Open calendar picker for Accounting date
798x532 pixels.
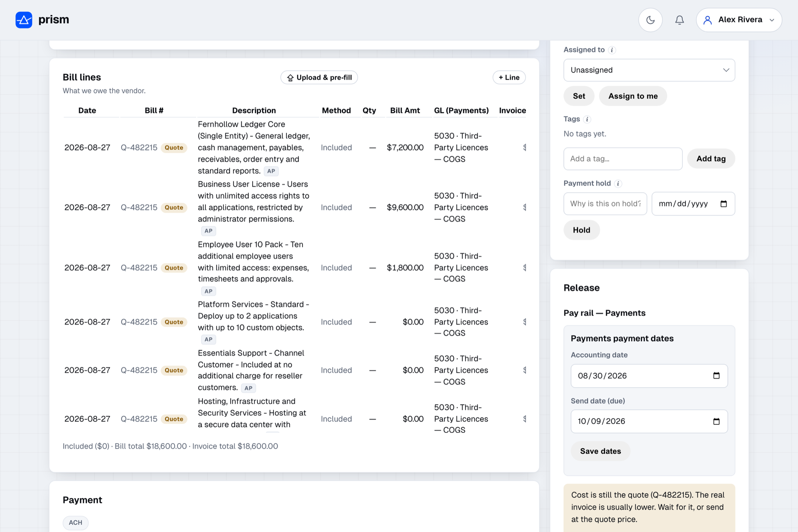point(716,376)
